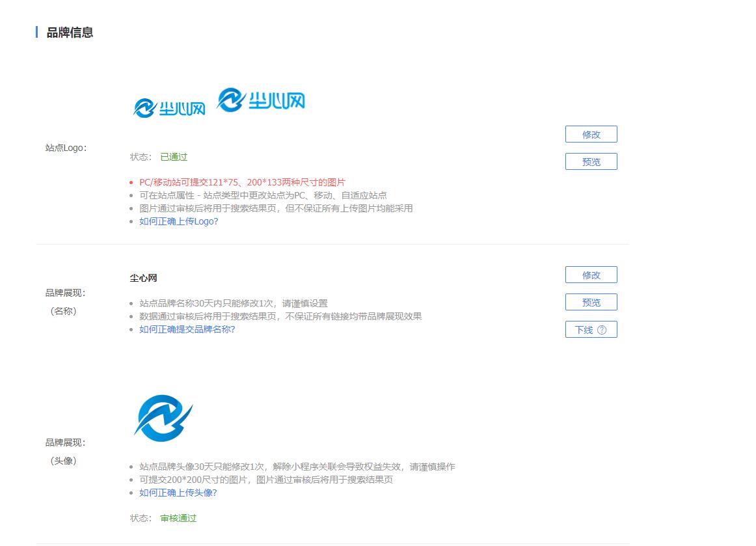Screen dimensions: 756x546
Task: Click the note 站点品牌名称30天内只能修改1次
Action: [234, 303]
